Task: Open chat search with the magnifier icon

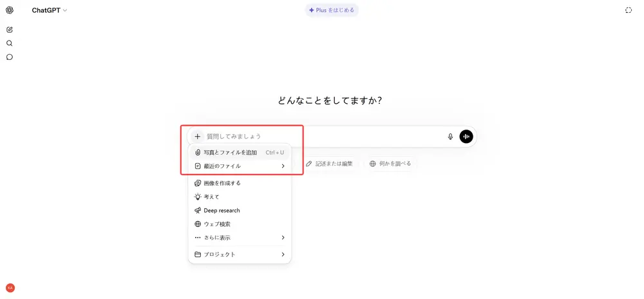Action: point(10,43)
